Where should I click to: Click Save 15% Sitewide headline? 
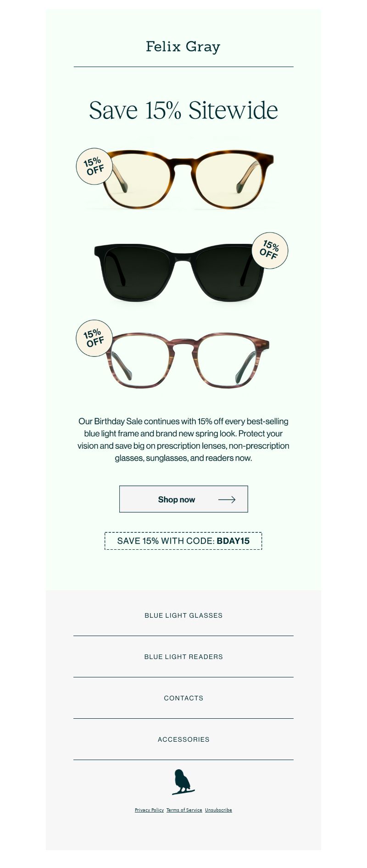[183, 110]
